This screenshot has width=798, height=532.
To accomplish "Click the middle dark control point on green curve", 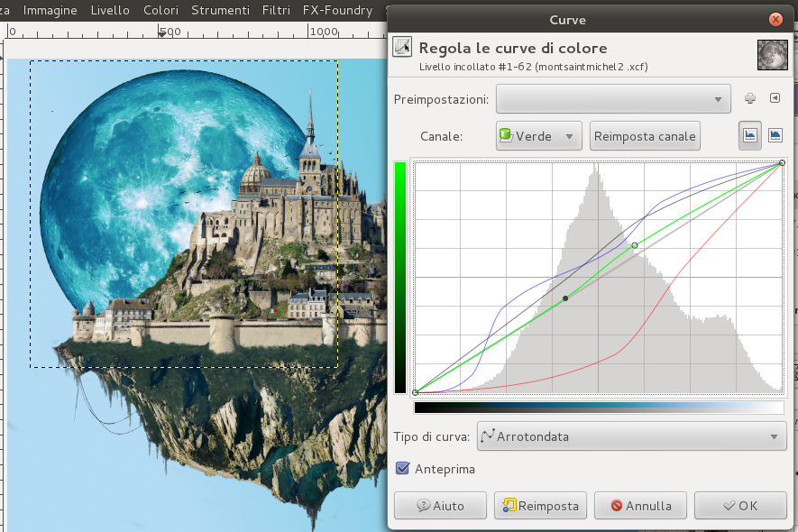I will click(565, 298).
